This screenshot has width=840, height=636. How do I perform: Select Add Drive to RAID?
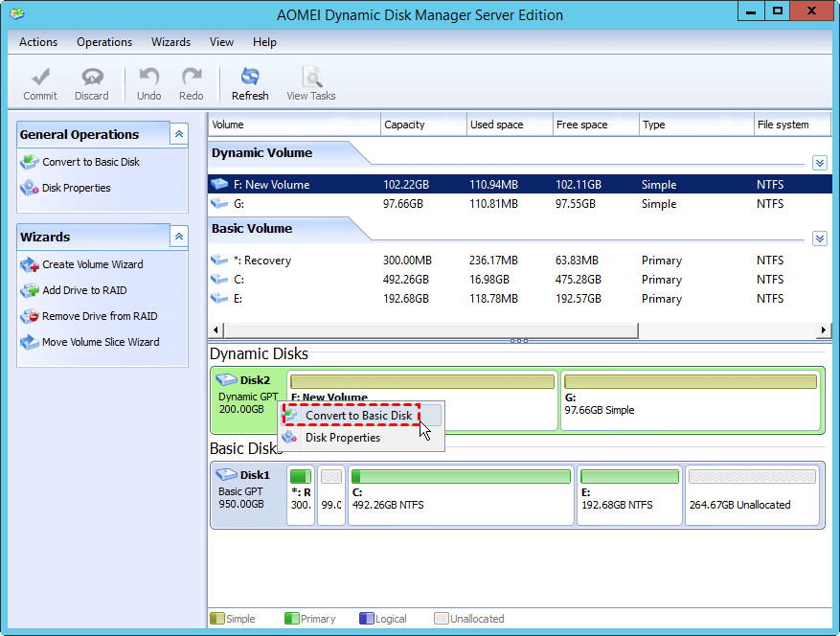[x=83, y=290]
